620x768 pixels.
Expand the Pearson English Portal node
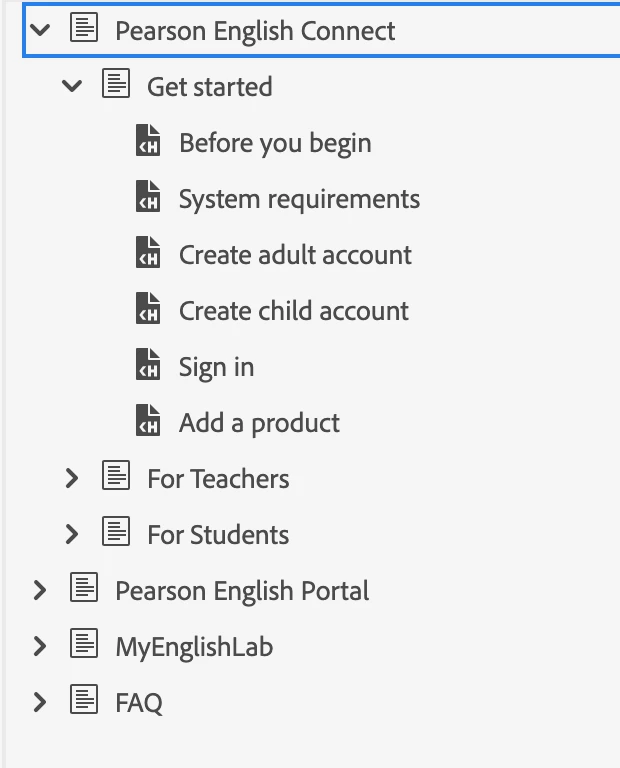coord(40,591)
